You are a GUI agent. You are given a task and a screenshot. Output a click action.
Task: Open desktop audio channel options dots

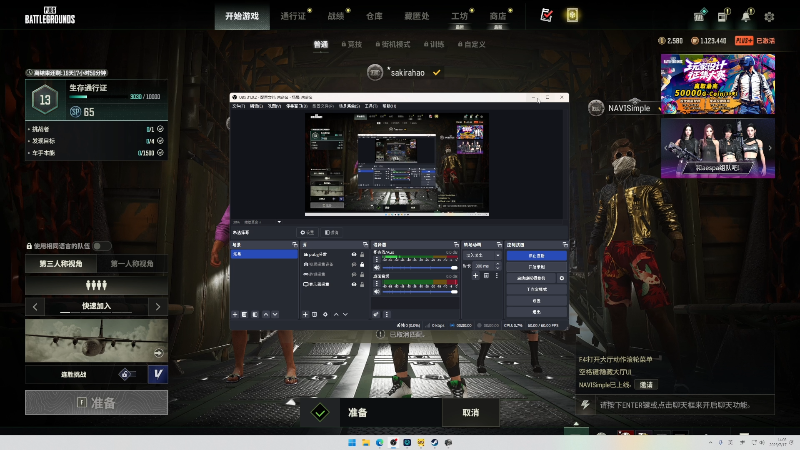[x=377, y=283]
